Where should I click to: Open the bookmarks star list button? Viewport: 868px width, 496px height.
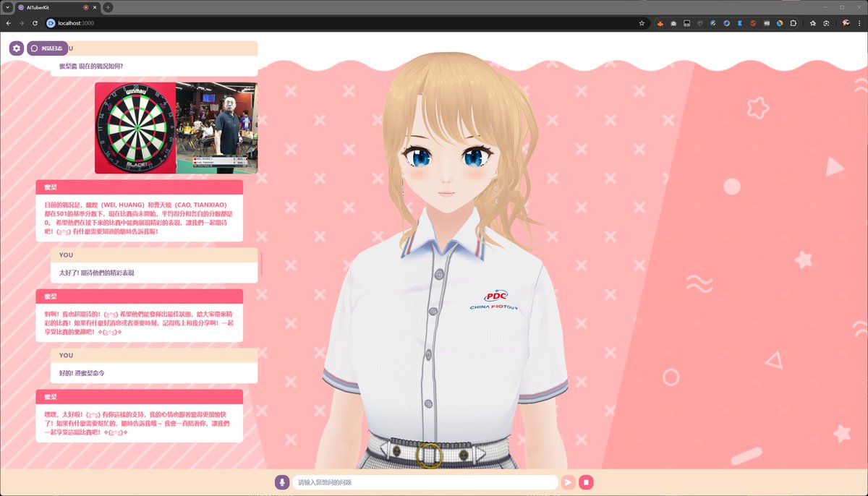(x=813, y=23)
